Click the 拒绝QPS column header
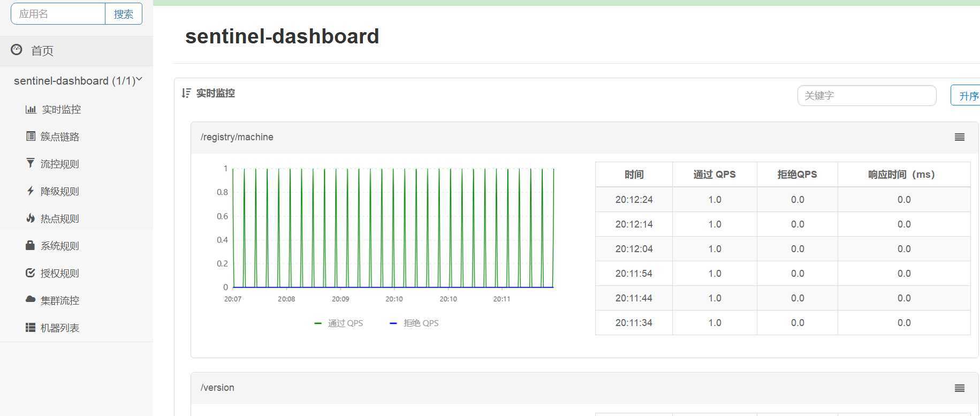This screenshot has width=980, height=416. coord(797,175)
